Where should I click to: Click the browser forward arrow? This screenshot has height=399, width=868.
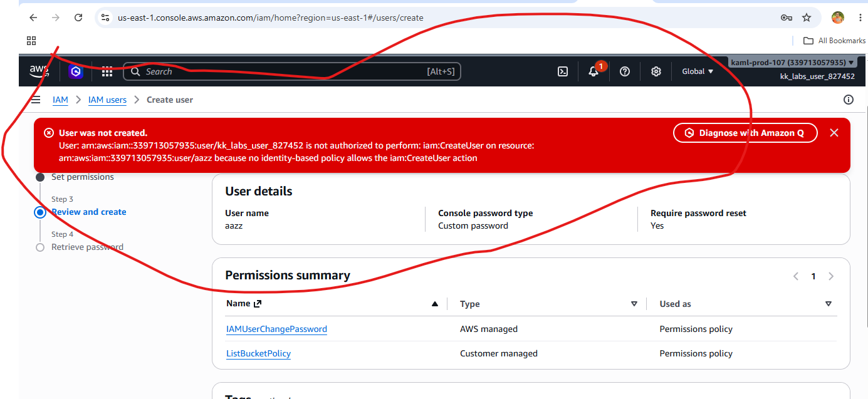(56, 18)
